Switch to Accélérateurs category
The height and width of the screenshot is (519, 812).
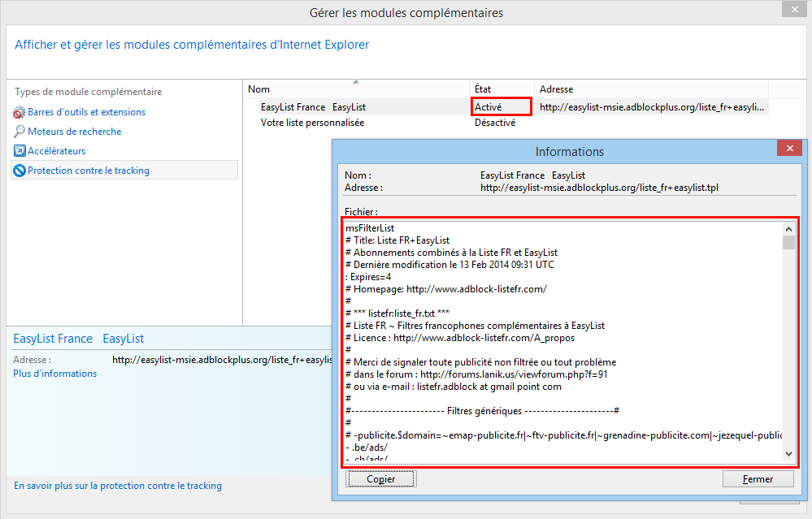[x=56, y=151]
